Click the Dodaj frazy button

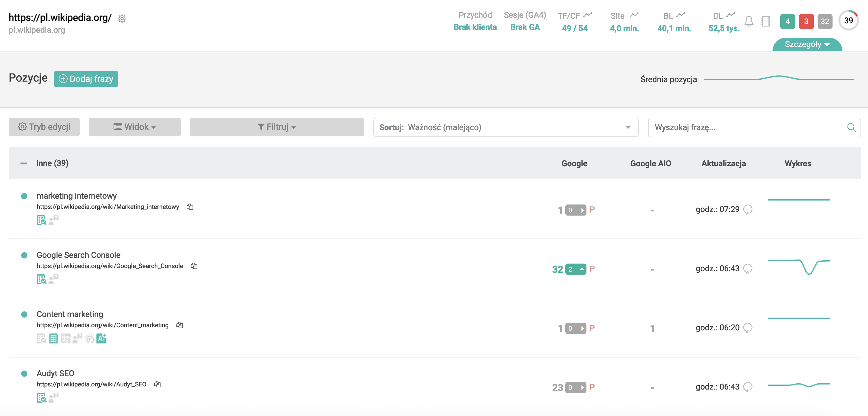[x=86, y=78]
